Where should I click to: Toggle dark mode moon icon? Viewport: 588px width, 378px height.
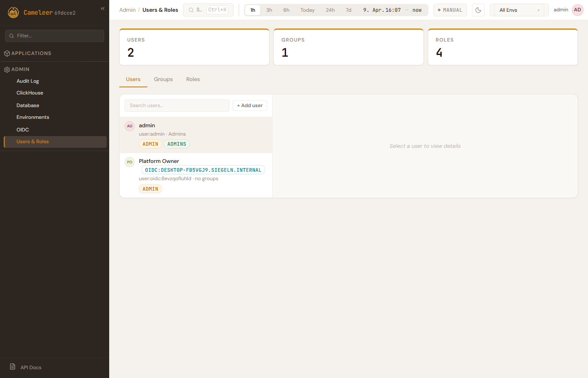(478, 10)
